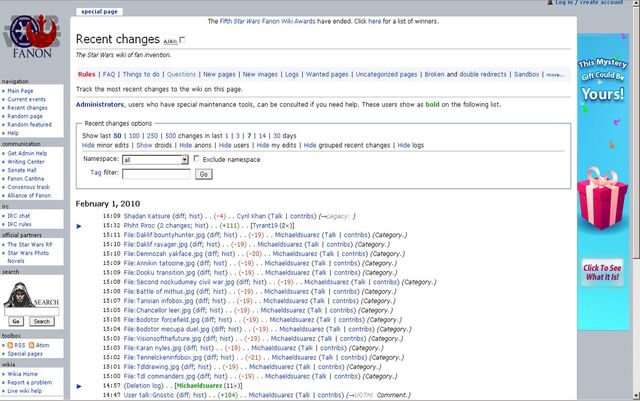This screenshot has height=401, width=640.
Task: Click Hide minor edits
Action: tap(88, 145)
